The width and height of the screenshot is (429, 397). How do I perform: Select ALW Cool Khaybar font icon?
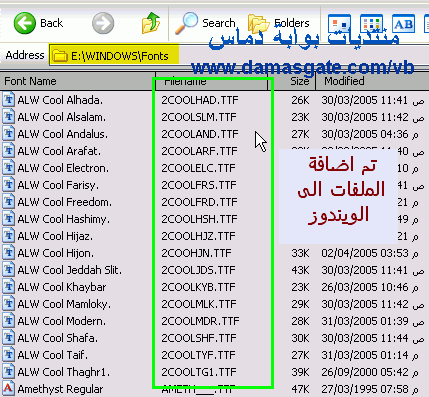click(9, 287)
